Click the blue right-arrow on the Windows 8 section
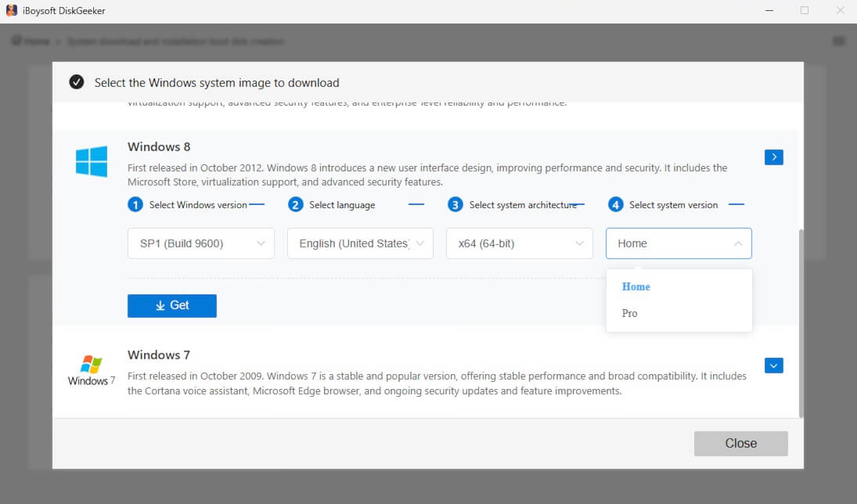Image resolution: width=857 pixels, height=504 pixels. [773, 157]
